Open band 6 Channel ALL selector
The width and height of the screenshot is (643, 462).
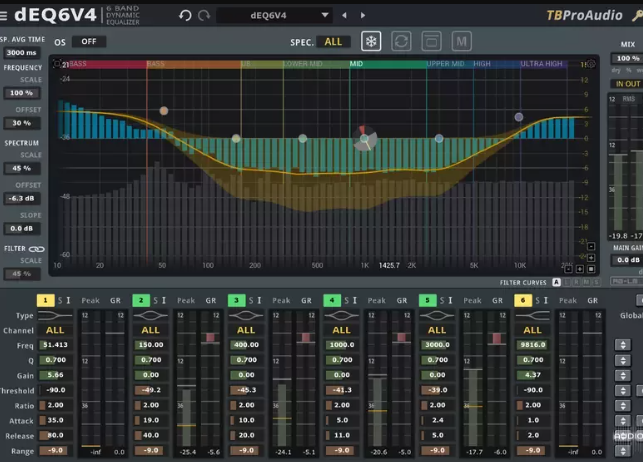click(x=532, y=330)
